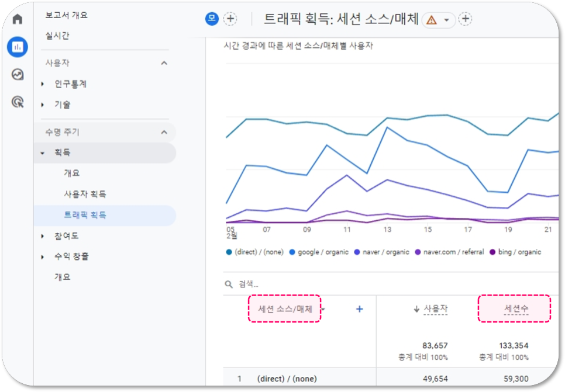Image resolution: width=565 pixels, height=392 pixels.
Task: Click the warning triangle icon by title
Action: pyautogui.click(x=431, y=20)
